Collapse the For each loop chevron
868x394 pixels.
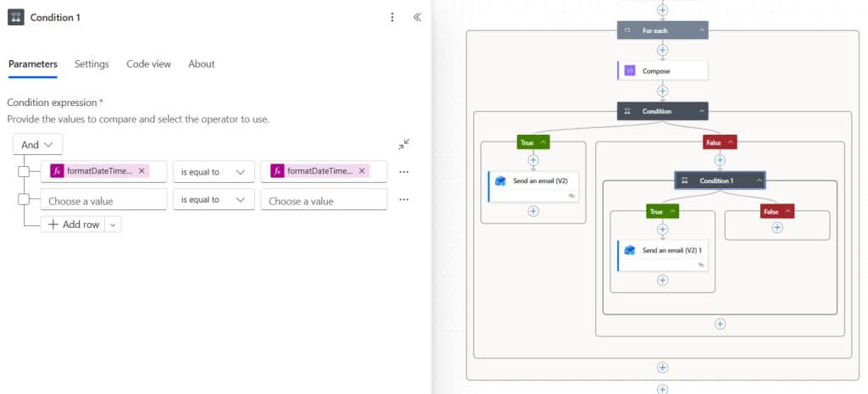pos(701,31)
